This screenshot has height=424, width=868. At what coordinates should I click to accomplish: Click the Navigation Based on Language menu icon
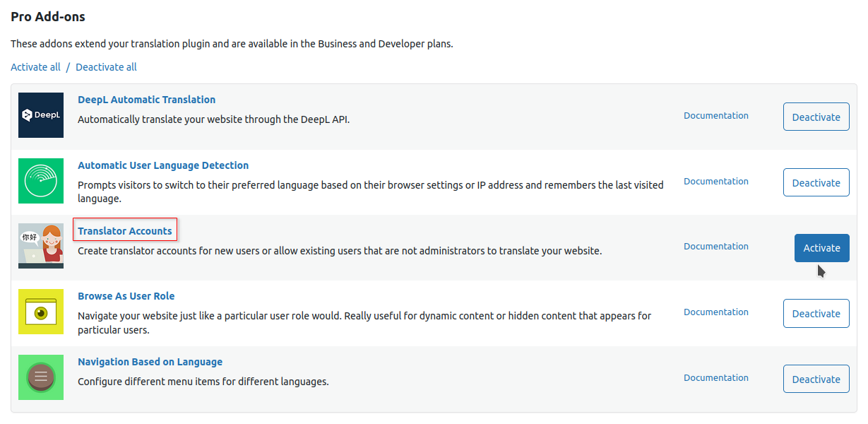41,377
